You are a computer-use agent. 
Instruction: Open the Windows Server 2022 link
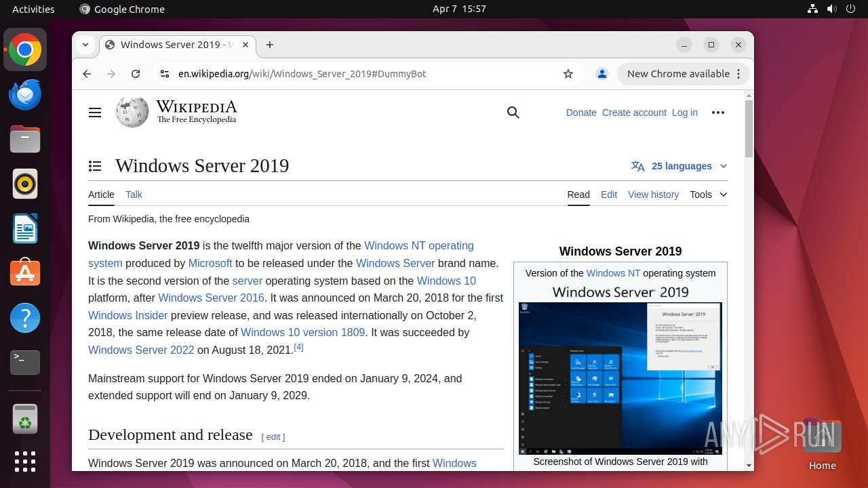[x=141, y=350]
